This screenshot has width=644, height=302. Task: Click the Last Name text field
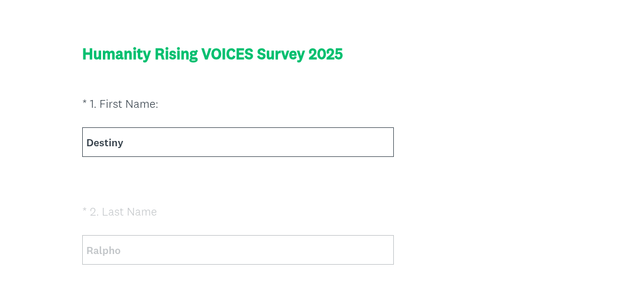[x=238, y=250]
